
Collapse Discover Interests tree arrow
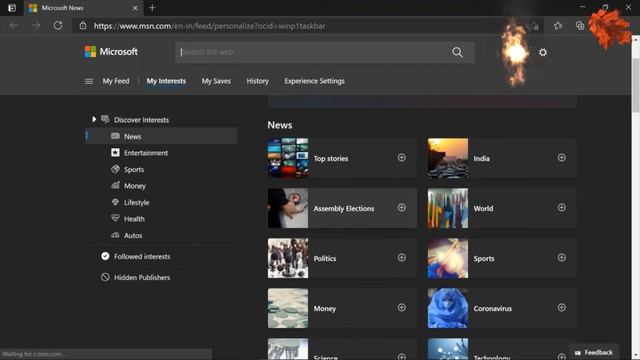(x=94, y=119)
